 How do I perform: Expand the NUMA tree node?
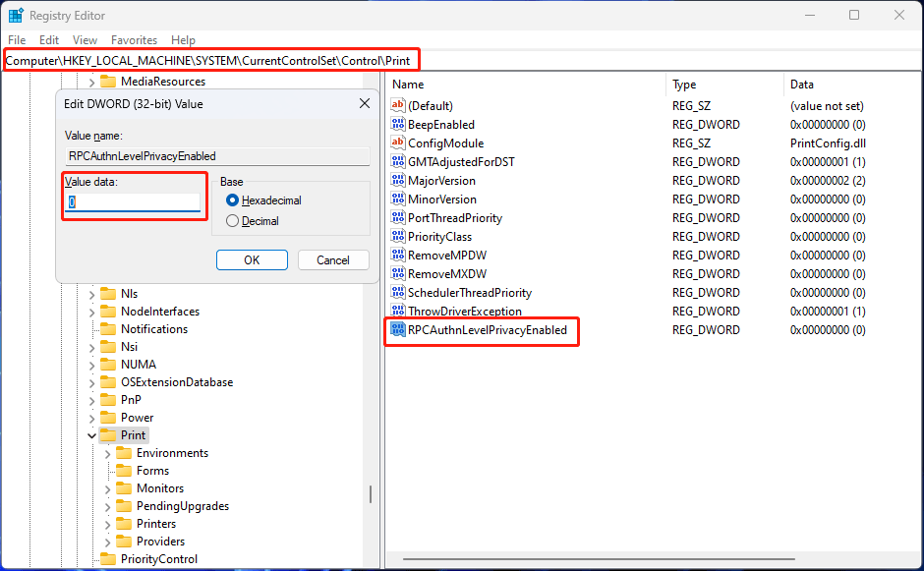(x=90, y=364)
